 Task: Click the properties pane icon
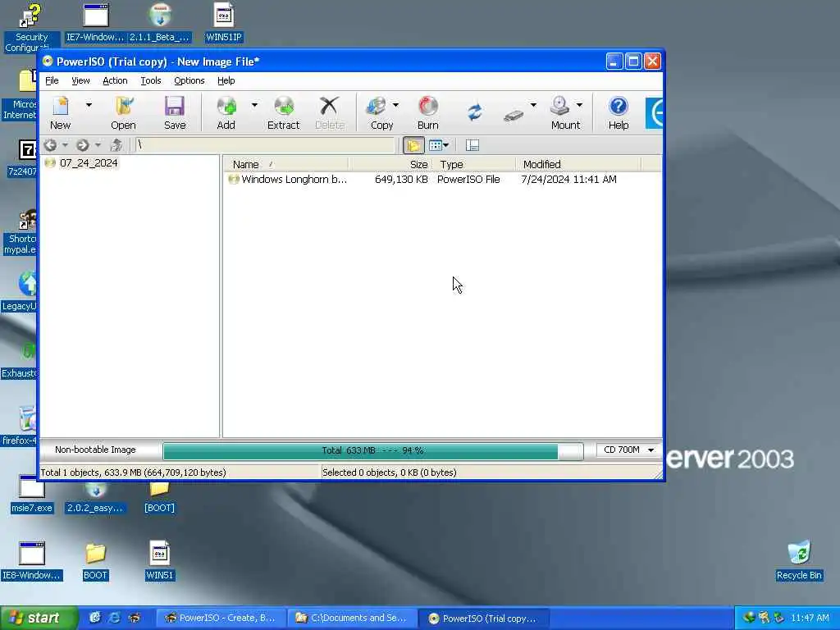[472, 145]
